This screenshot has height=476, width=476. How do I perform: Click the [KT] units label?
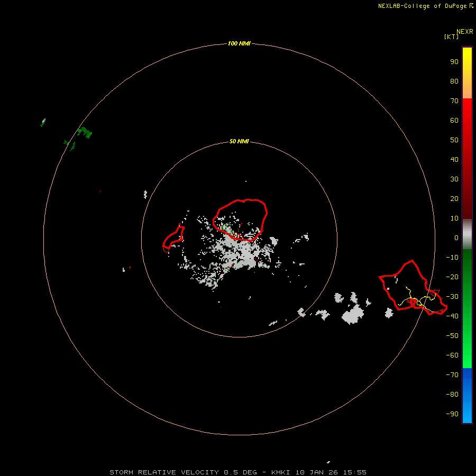[452, 36]
